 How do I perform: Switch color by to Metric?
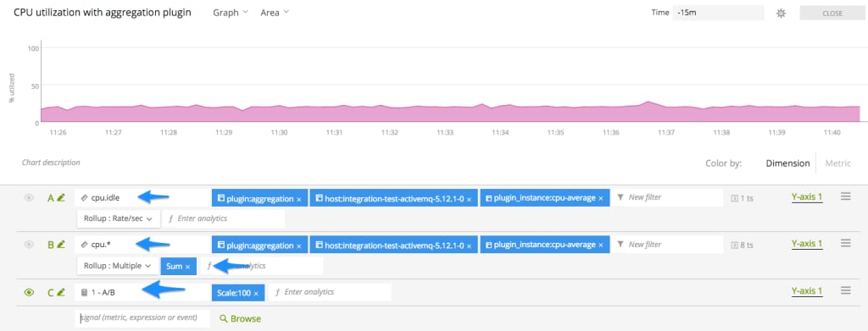[x=838, y=163]
